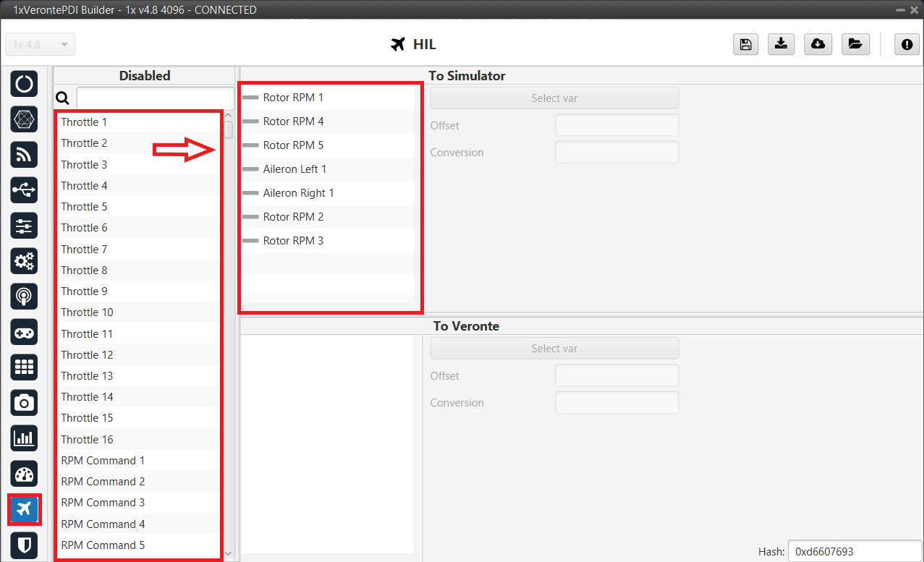This screenshot has width=924, height=562.
Task: Click the To Veronte Conversion field
Action: coord(616,402)
